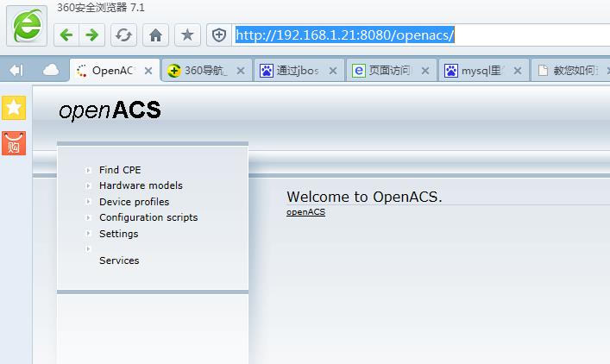Click the arrow bullet beside Configuration scripts
Screen dimensions: 610x364
[x=88, y=217]
